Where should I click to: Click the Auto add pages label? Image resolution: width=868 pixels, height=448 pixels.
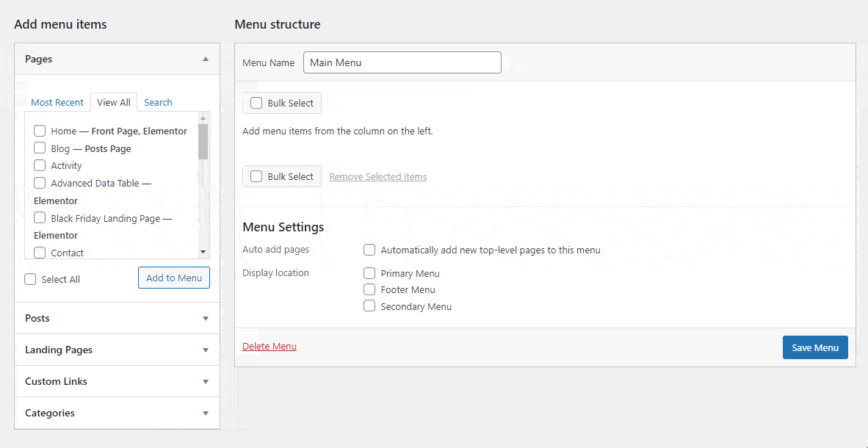click(x=275, y=250)
